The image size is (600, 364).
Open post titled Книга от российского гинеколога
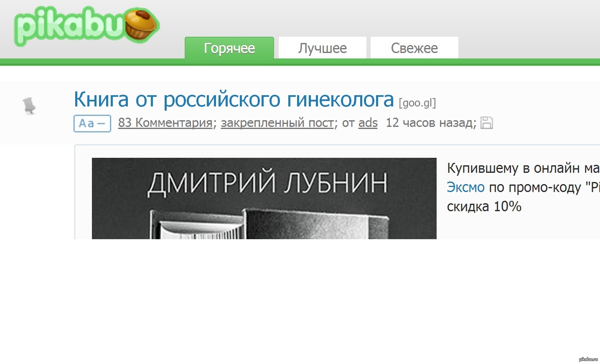[x=234, y=99]
